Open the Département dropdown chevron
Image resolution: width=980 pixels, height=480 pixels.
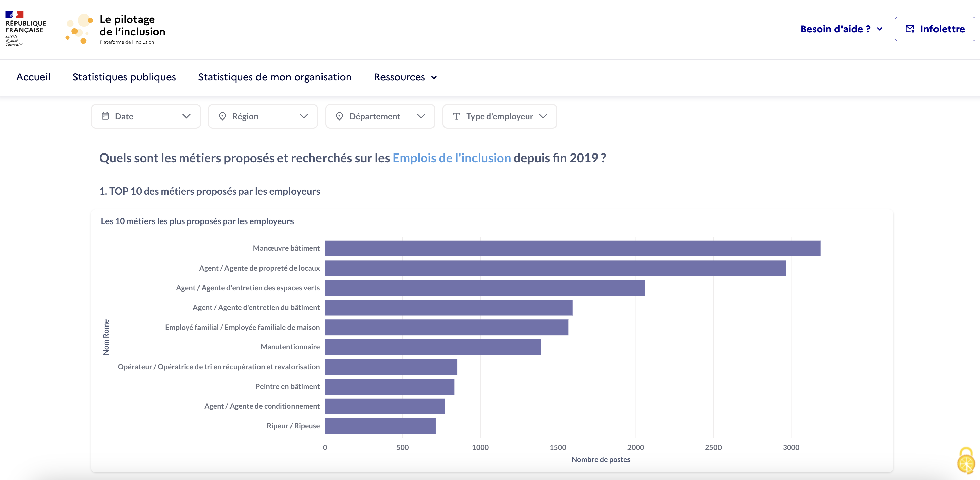tap(421, 116)
